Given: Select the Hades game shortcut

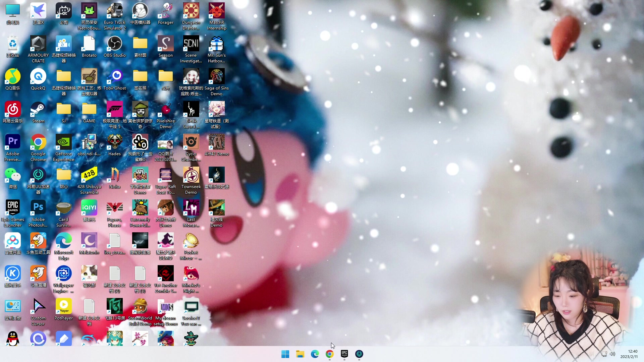Looking at the screenshot, I should coord(115,145).
